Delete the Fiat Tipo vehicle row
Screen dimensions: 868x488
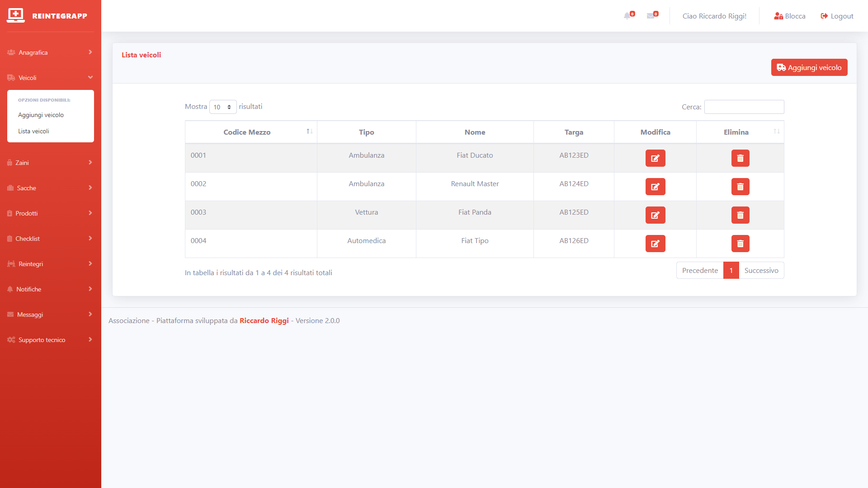(x=740, y=244)
